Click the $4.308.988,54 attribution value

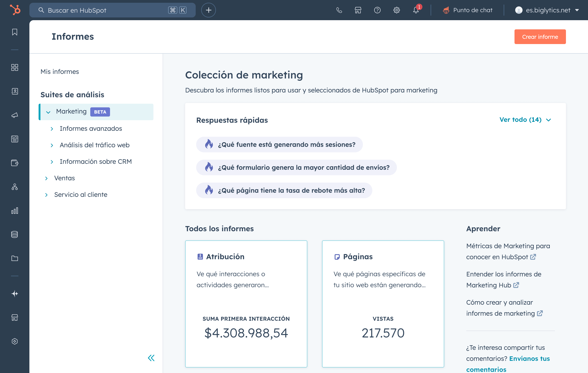pyautogui.click(x=246, y=333)
